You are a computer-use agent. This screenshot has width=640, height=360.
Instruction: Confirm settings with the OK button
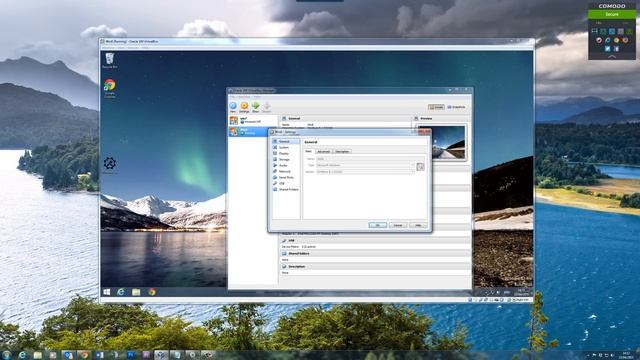click(378, 225)
